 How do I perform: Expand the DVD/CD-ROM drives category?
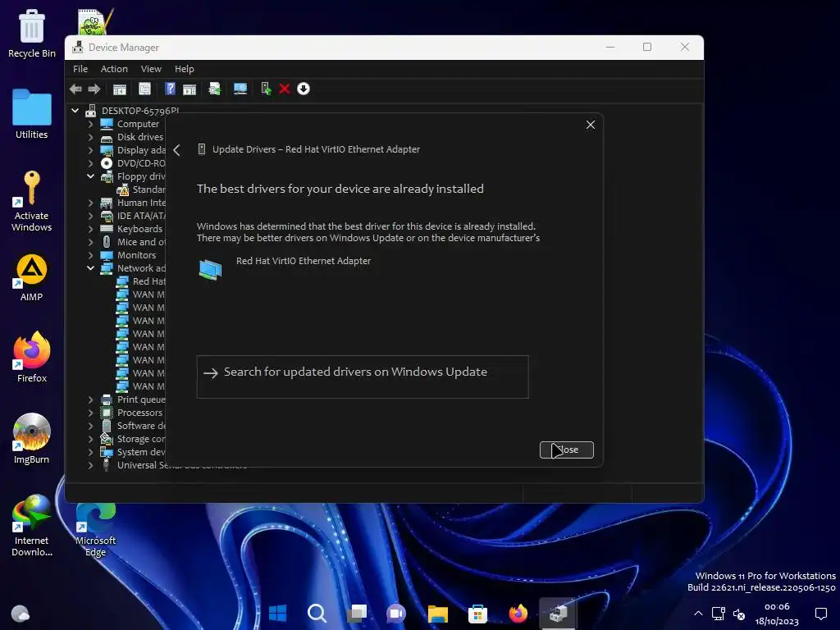[90, 163]
